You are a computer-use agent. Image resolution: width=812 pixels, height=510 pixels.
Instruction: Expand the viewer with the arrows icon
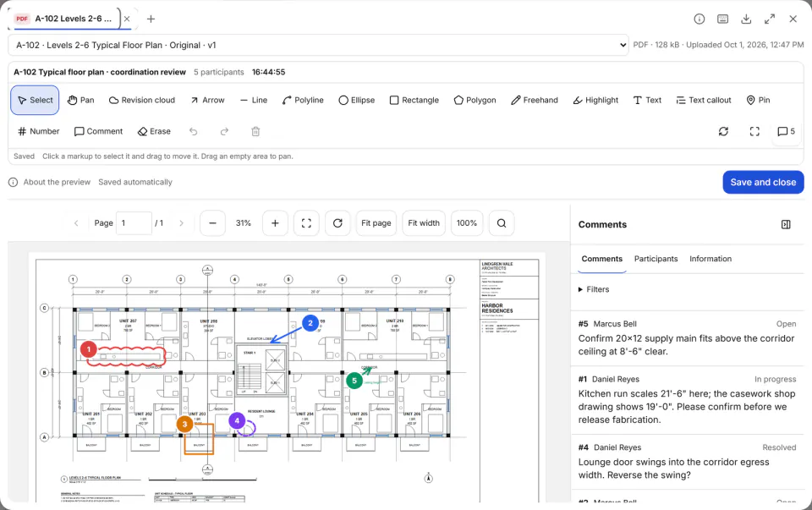(x=770, y=19)
